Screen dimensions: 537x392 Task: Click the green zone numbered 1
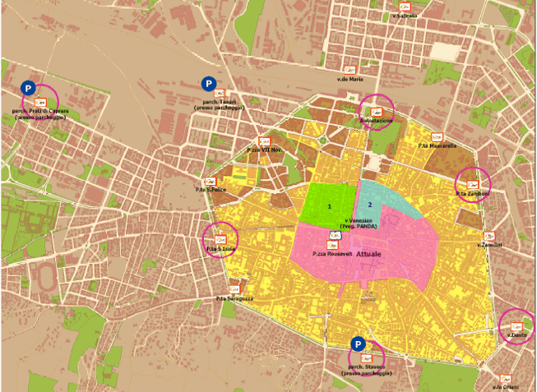coord(327,205)
